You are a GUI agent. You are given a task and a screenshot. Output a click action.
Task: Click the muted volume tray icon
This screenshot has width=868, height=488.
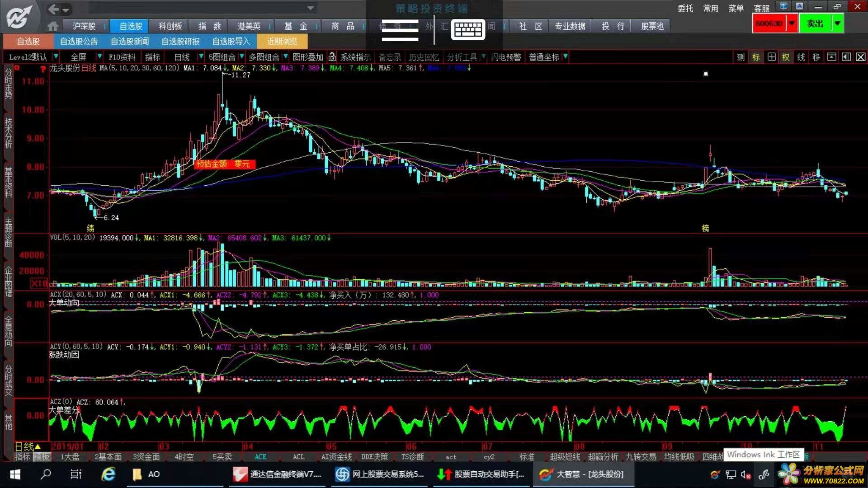click(x=745, y=474)
